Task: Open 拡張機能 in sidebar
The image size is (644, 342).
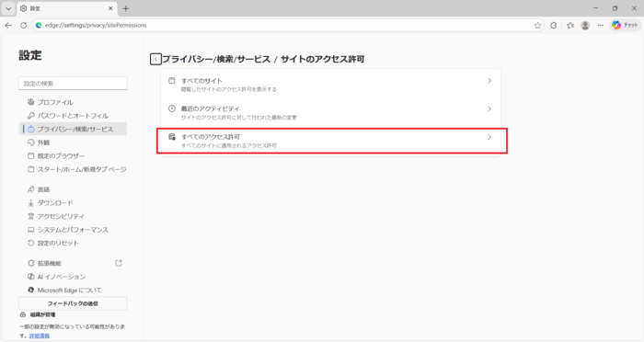Action: tap(73, 263)
